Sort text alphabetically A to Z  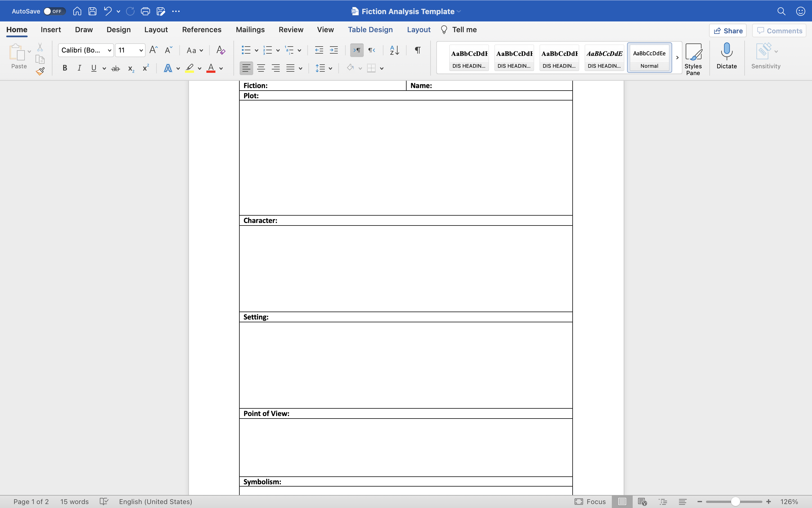coord(395,50)
